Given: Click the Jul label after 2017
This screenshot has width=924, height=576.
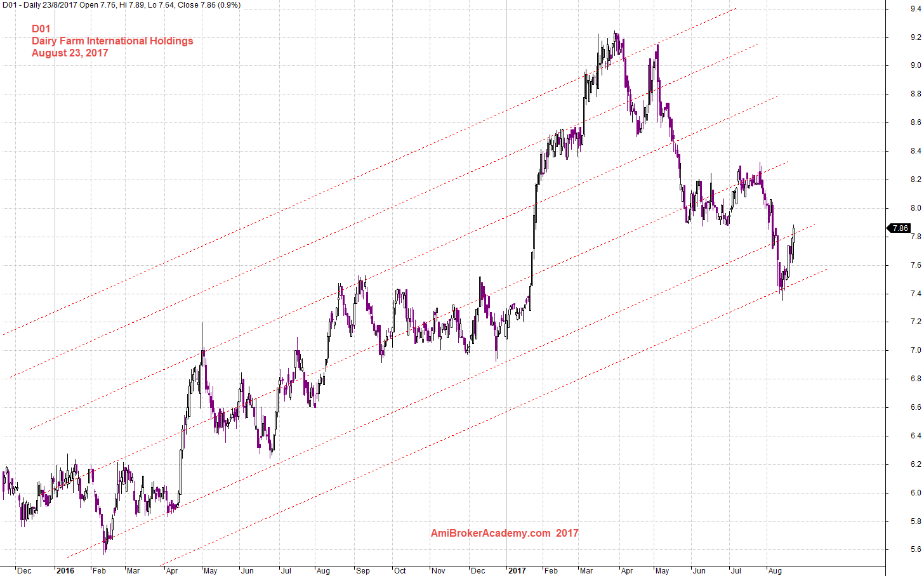Looking at the screenshot, I should click(x=736, y=571).
